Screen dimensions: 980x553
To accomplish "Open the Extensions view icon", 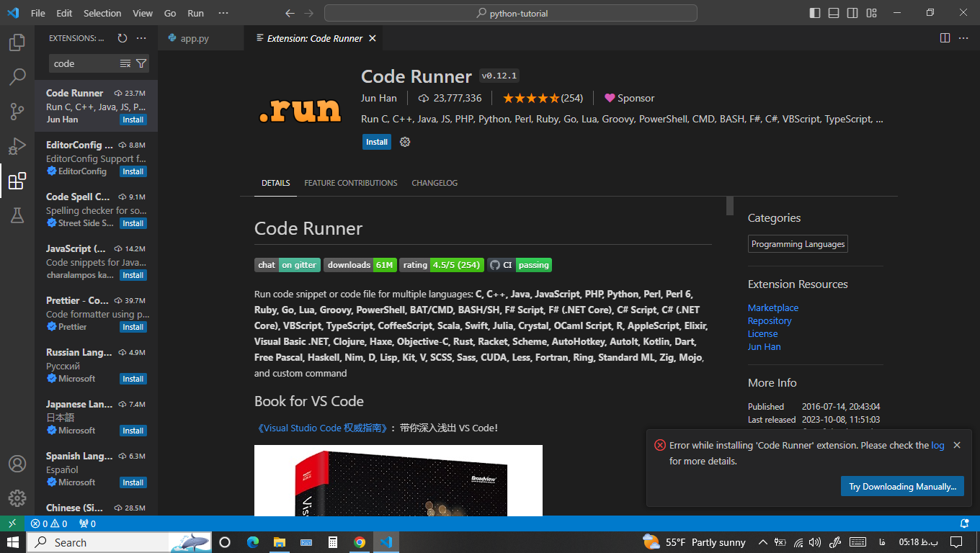I will coord(17,181).
